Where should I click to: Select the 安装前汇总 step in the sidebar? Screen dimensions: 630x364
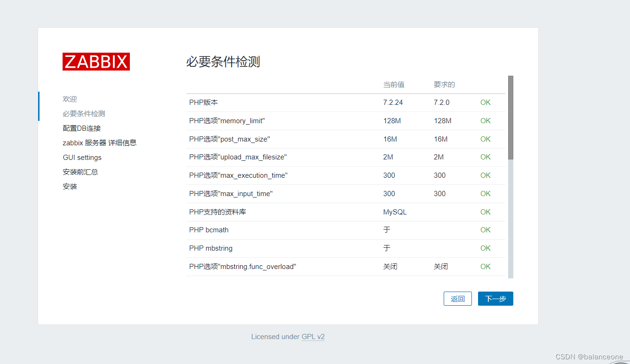point(80,172)
